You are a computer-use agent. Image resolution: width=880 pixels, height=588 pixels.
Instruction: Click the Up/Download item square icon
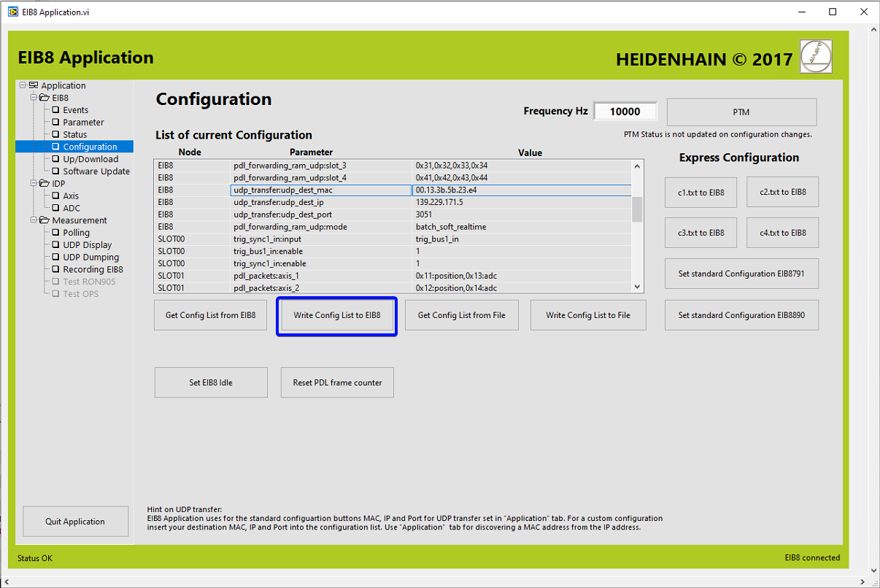tap(55, 159)
